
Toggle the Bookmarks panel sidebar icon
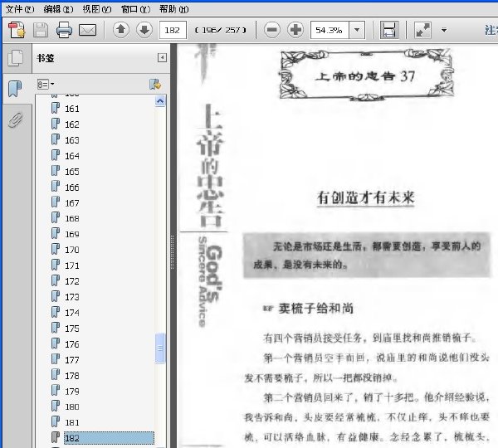pyautogui.click(x=15, y=89)
